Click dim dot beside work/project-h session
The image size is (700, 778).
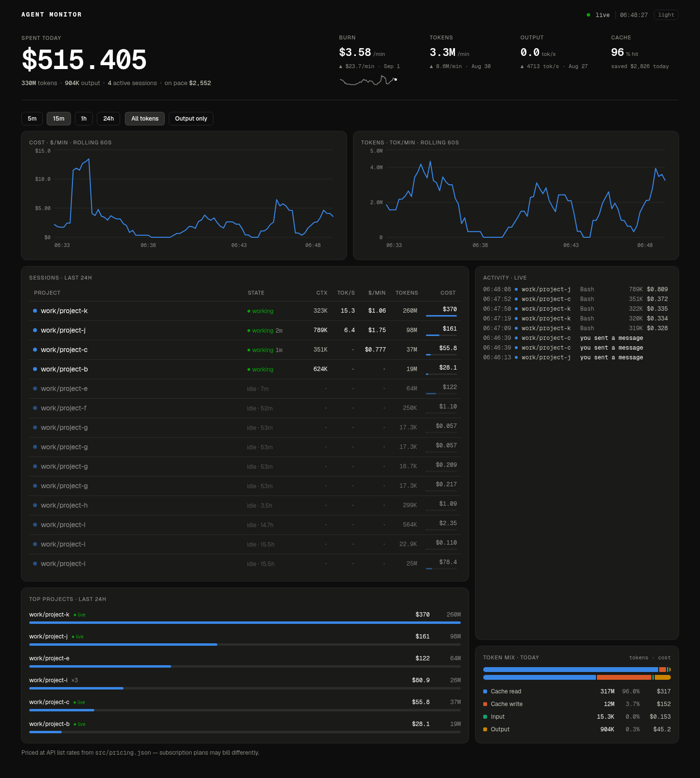[x=35, y=505]
